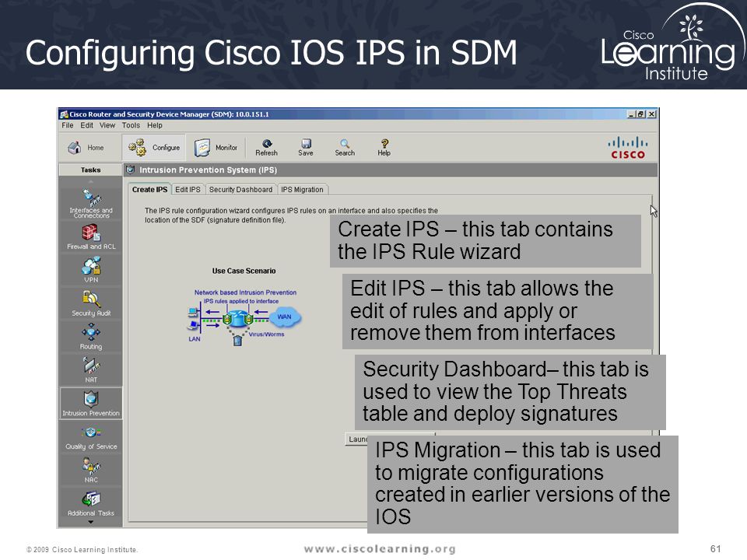Click the 'LAN' label in diagram

point(195,339)
